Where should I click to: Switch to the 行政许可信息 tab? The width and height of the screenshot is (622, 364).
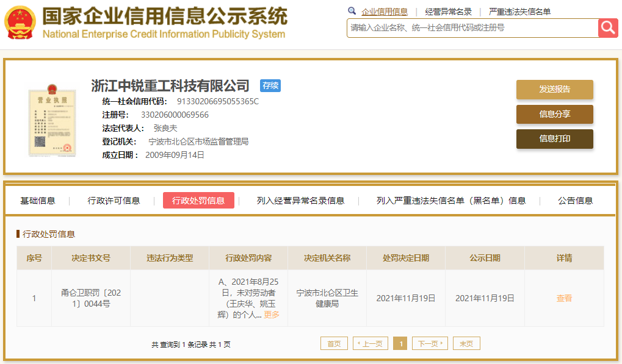click(114, 201)
